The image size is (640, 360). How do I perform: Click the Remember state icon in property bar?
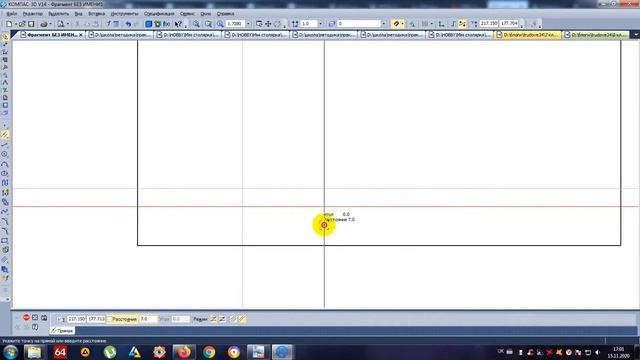click(x=44, y=317)
